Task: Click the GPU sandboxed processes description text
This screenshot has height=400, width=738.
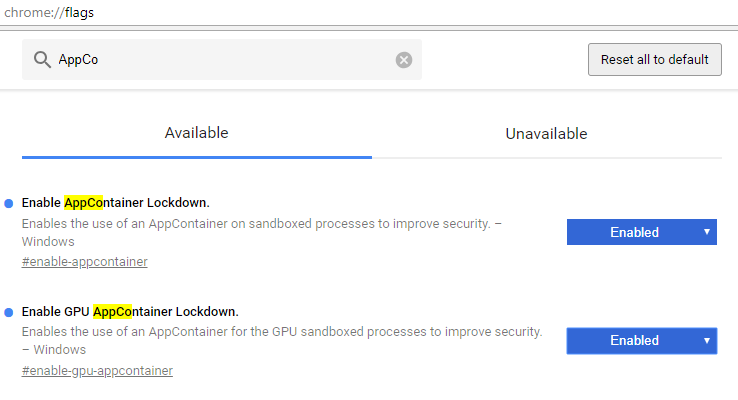Action: pyautogui.click(x=281, y=331)
